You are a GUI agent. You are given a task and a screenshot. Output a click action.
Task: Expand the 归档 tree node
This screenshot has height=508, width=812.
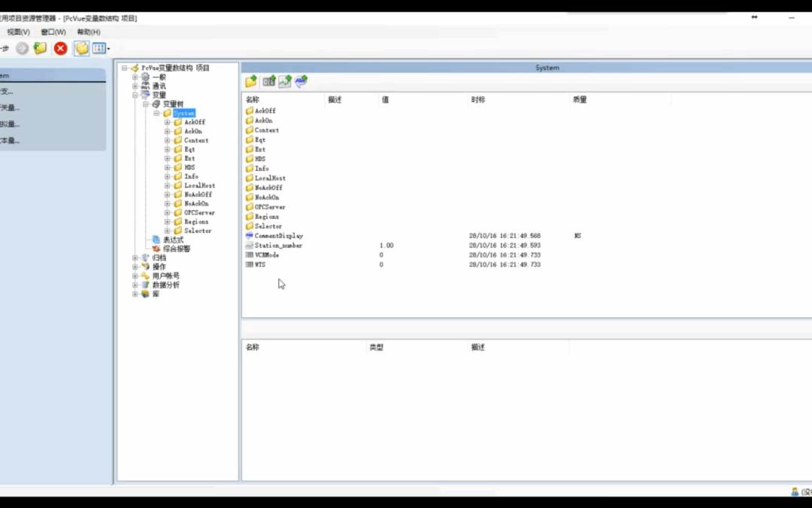[x=135, y=257]
